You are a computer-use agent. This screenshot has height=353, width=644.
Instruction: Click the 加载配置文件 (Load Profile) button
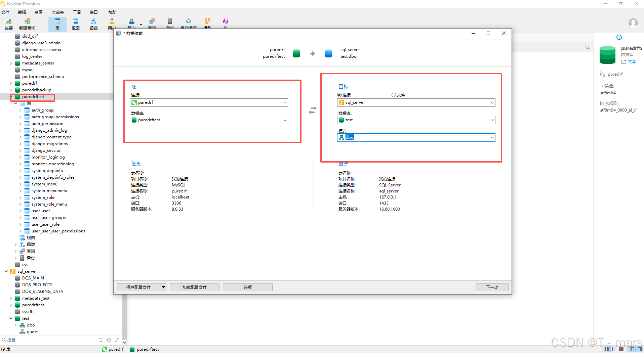pos(195,287)
